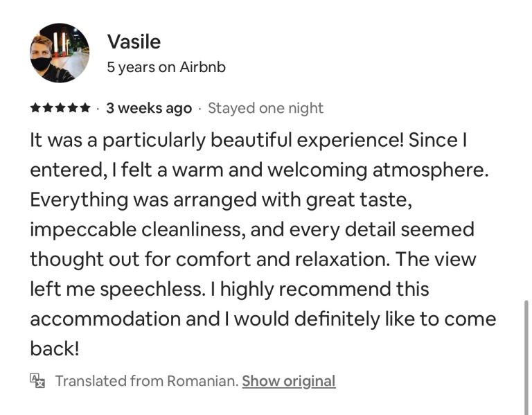Viewport: 532px width, 415px height.
Task: Click the third star of the rating
Action: coord(60,108)
